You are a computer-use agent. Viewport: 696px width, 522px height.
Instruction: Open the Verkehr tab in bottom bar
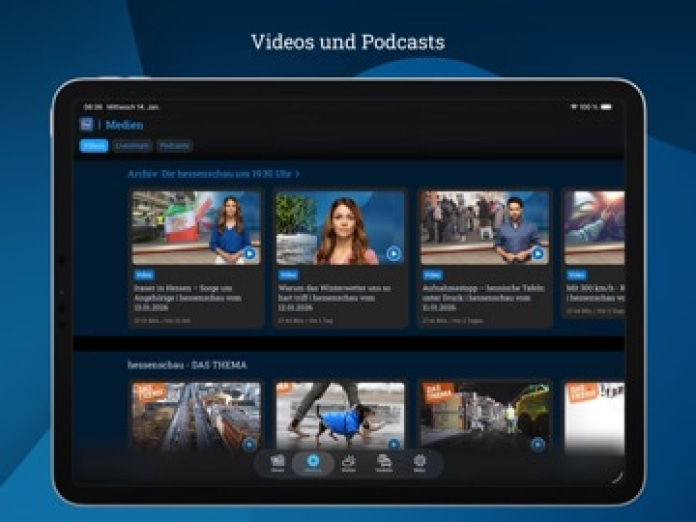[384, 463]
